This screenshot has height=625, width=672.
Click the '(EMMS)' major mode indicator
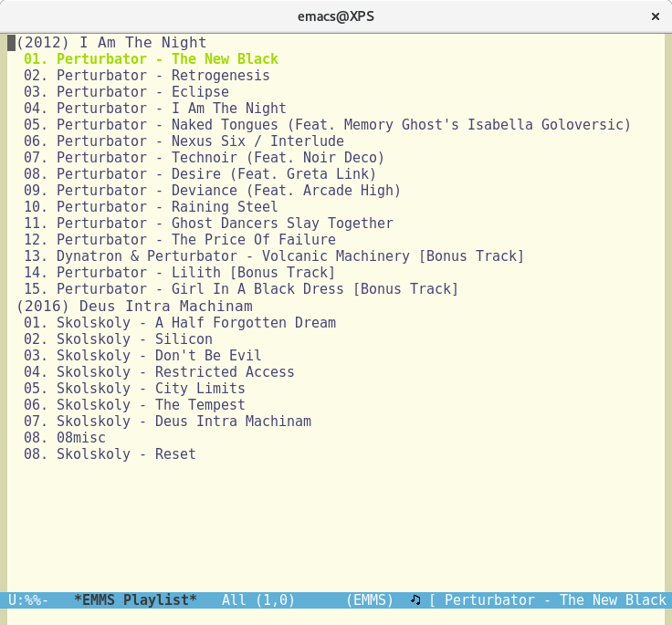pyautogui.click(x=370, y=599)
